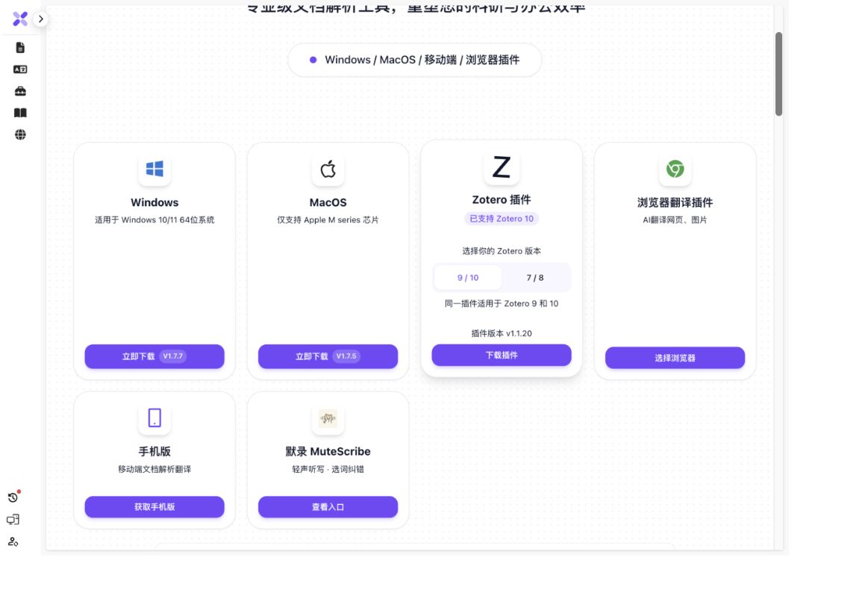This screenshot has width=868, height=611.
Task: Select Zotero version 7 / 8 tab
Action: (534, 278)
